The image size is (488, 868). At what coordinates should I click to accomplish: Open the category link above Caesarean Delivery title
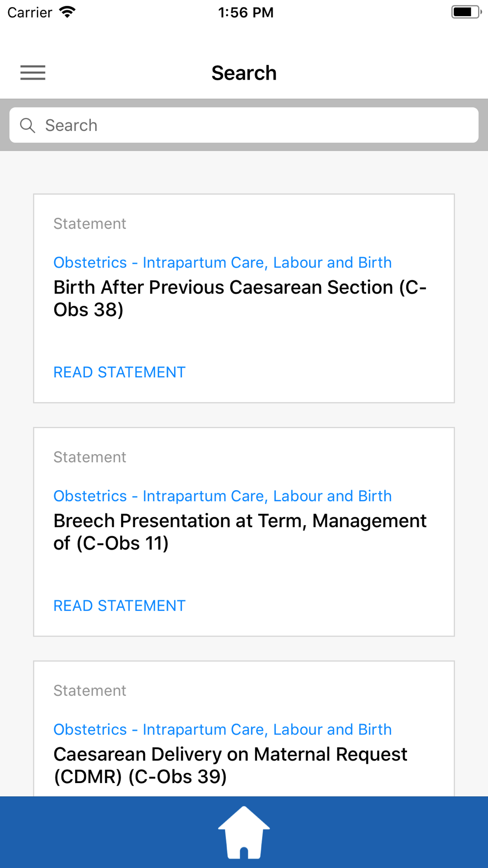click(x=223, y=729)
